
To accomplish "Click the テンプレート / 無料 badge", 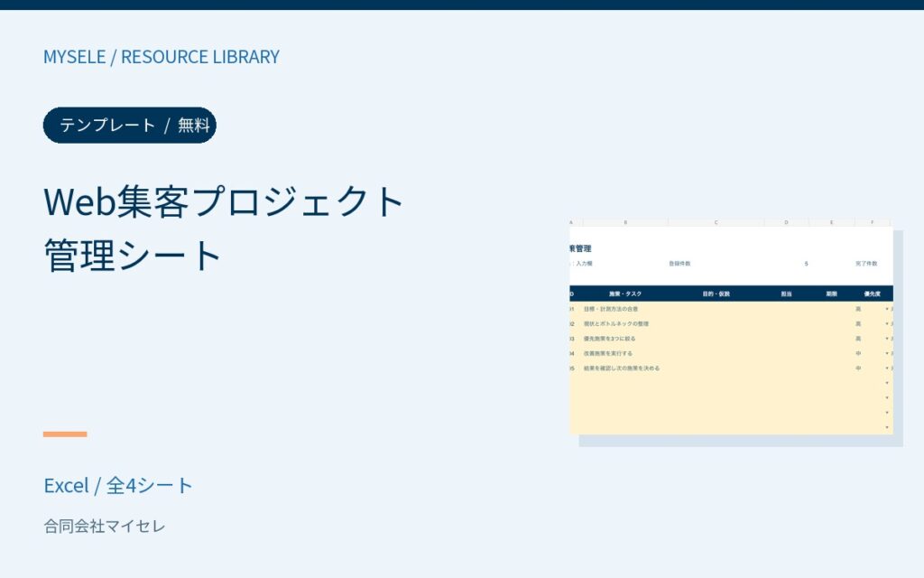I will pos(130,125).
